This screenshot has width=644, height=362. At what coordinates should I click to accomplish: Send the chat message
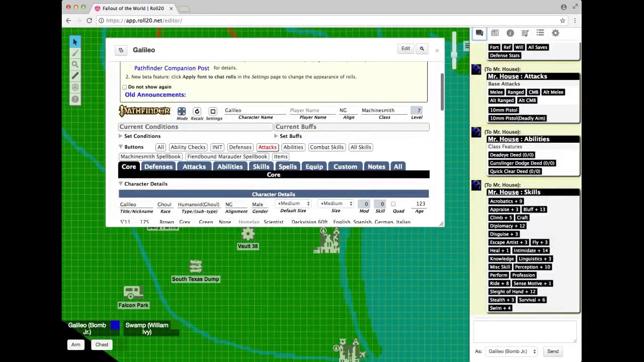pyautogui.click(x=553, y=351)
